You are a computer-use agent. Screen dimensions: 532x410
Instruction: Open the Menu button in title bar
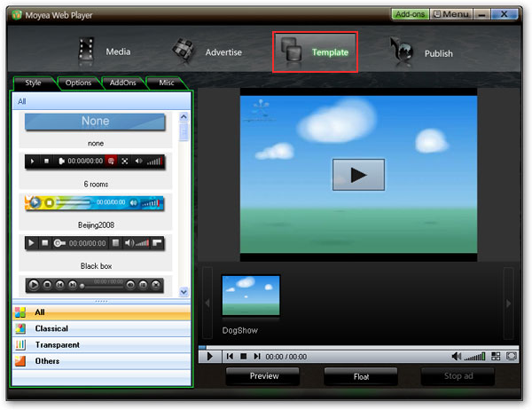click(x=451, y=14)
